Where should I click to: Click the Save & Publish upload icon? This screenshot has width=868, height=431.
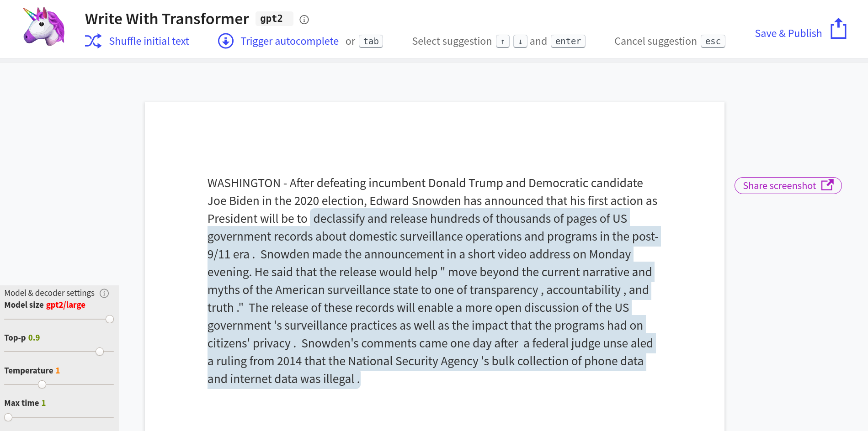coord(838,29)
